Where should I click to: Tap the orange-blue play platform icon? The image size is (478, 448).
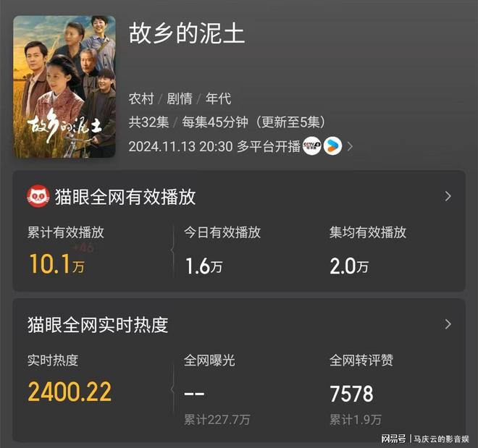[x=332, y=146]
